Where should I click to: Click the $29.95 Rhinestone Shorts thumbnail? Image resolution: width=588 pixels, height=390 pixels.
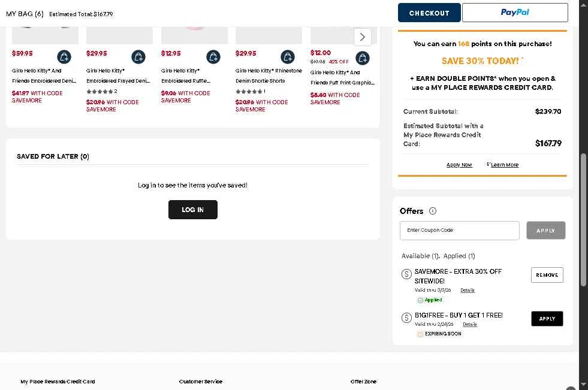(269, 35)
